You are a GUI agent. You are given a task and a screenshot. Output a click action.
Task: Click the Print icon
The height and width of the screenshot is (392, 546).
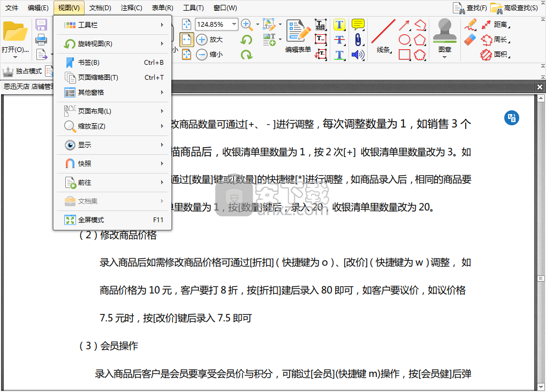click(41, 40)
